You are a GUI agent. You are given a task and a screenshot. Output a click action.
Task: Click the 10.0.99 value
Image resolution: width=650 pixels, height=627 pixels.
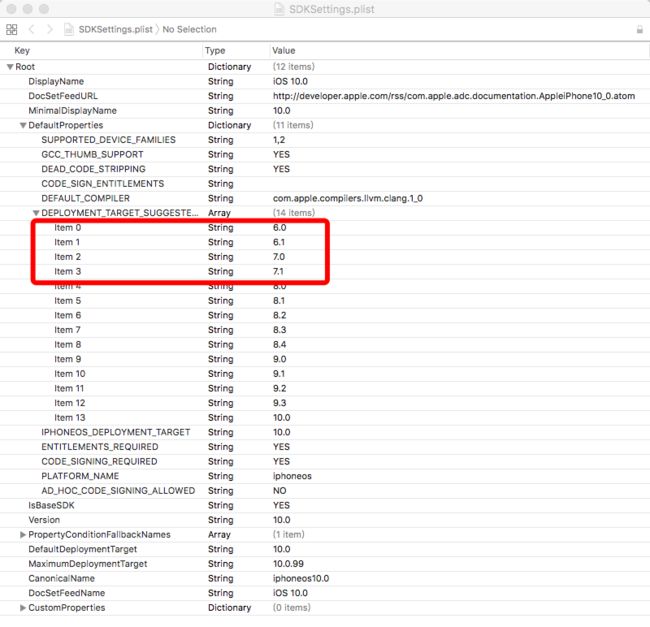(288, 564)
